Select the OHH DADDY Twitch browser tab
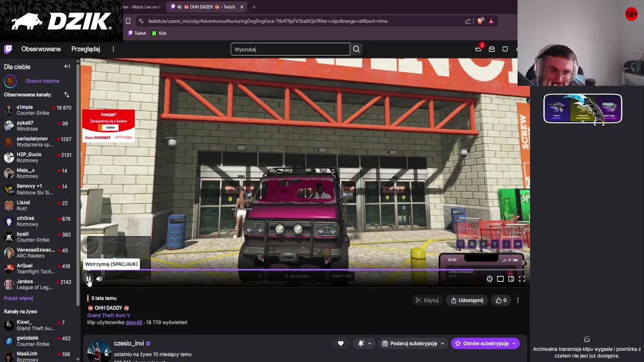Viewport: 644px width, 362px height. click(206, 7)
